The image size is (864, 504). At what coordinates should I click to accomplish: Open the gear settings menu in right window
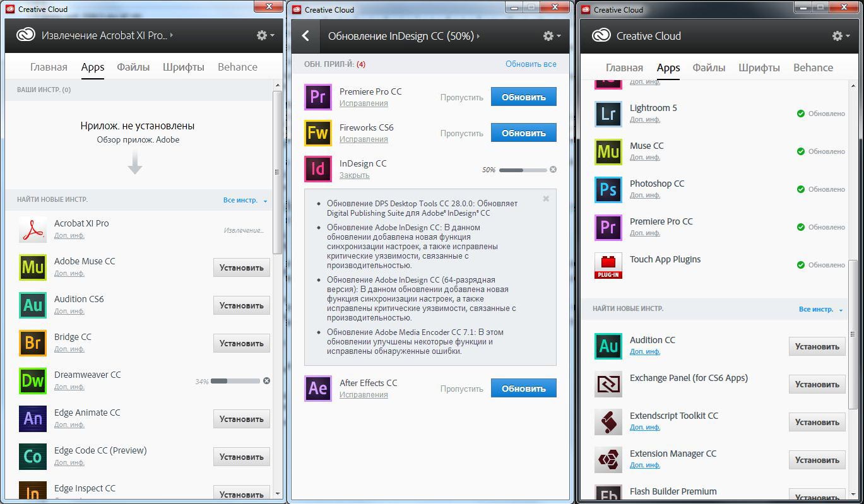pyautogui.click(x=841, y=36)
